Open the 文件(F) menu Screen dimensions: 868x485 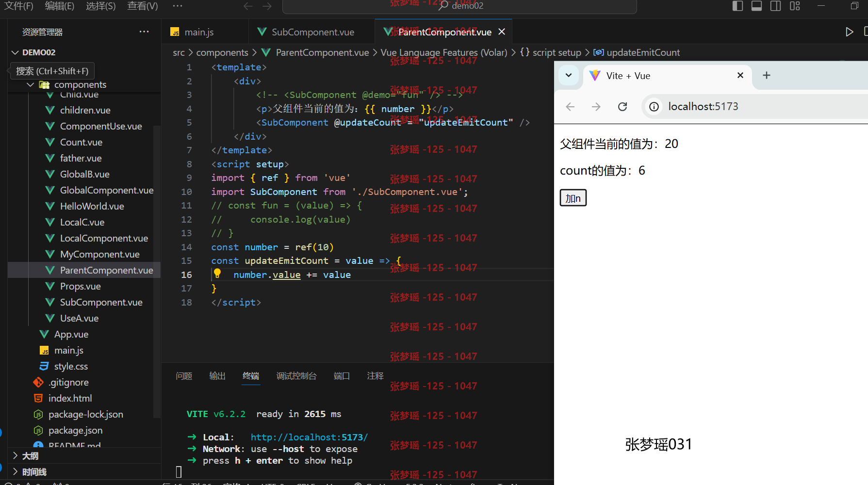18,6
